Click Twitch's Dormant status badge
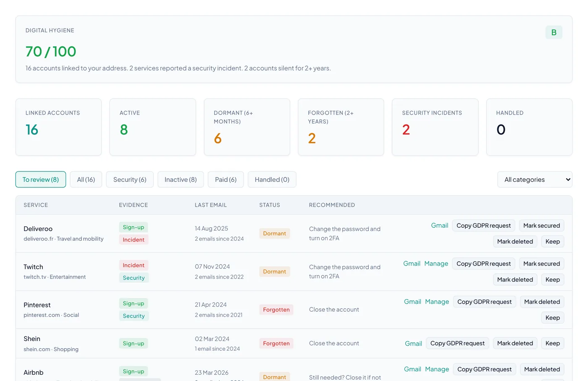 [275, 272]
